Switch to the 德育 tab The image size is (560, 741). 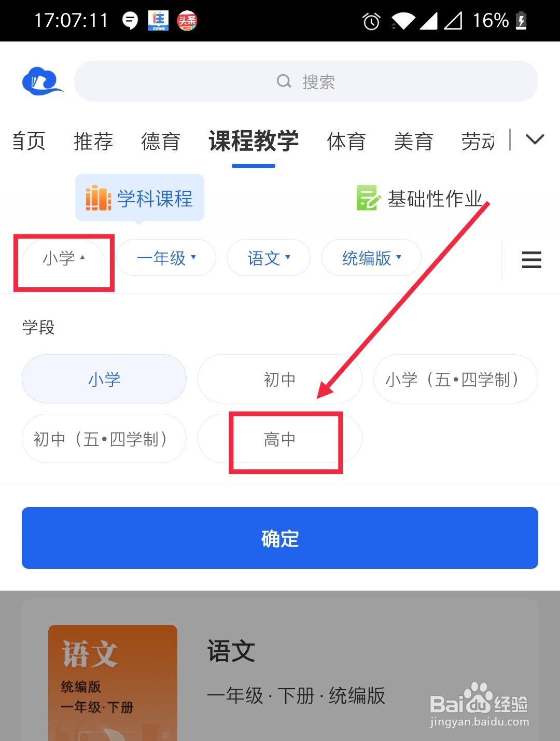point(161,141)
